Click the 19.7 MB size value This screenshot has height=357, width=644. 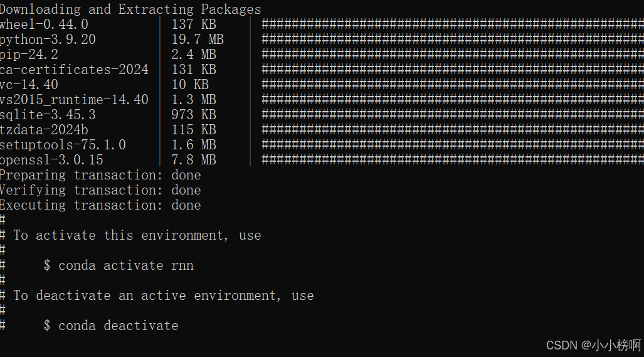pyautogui.click(x=198, y=40)
